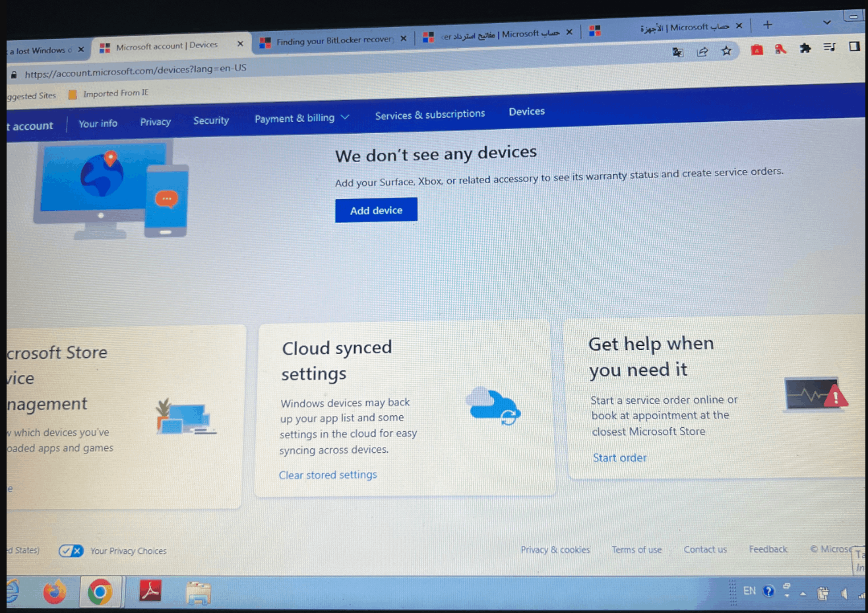
Task: Open the Your info menu item
Action: click(98, 123)
